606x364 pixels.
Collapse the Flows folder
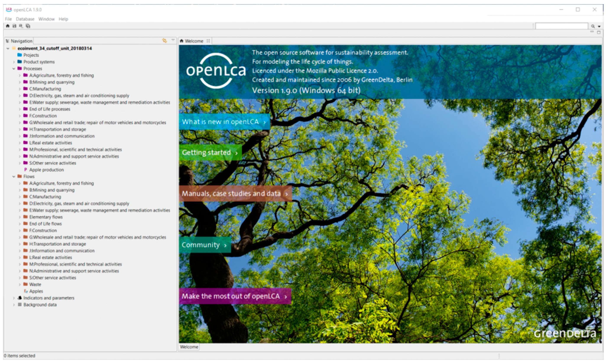14,177
